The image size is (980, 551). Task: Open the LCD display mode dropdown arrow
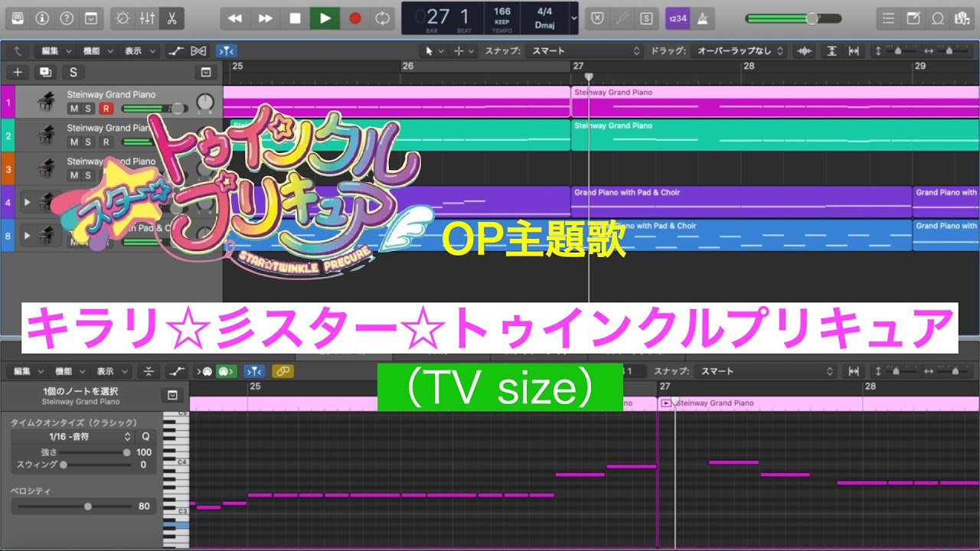574,18
